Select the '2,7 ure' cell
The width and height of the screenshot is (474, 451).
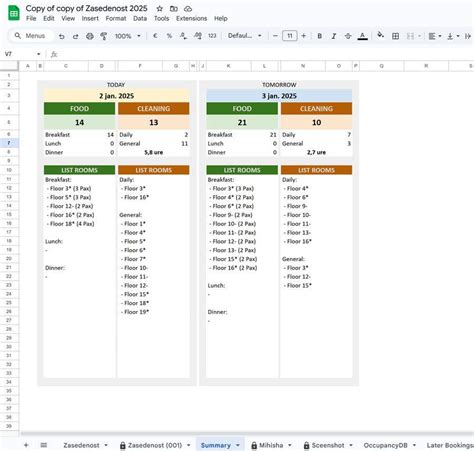(316, 152)
